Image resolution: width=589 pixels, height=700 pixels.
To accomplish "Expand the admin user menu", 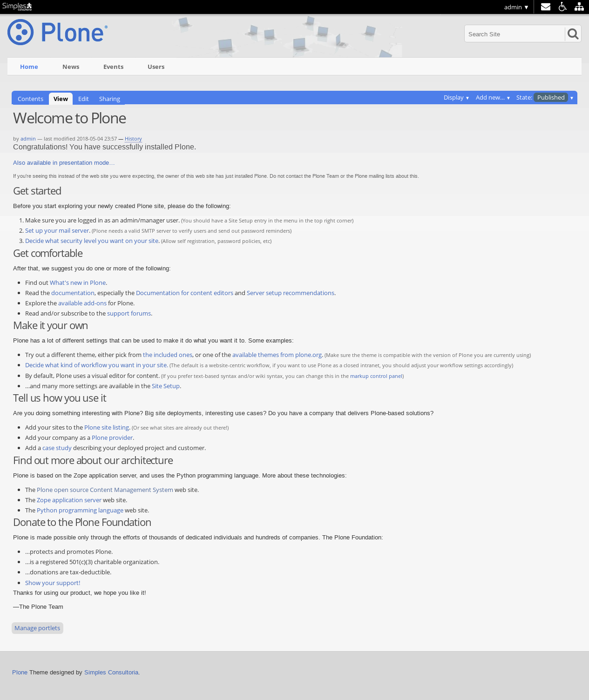I will pos(516,7).
